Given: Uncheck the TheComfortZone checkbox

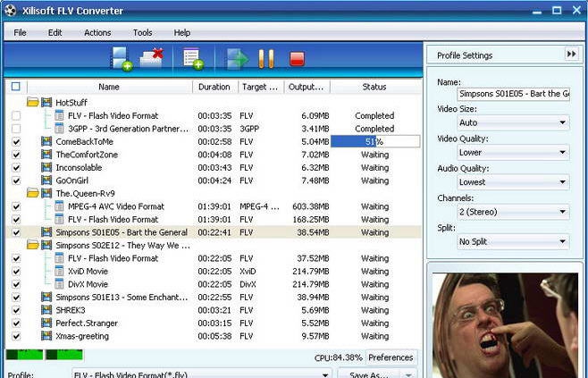Looking at the screenshot, I should point(16,155).
